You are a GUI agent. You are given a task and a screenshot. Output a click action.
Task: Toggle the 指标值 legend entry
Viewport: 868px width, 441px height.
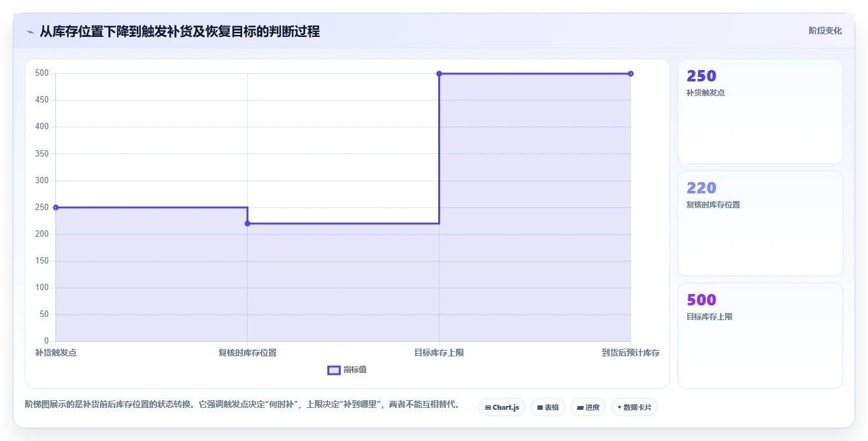pyautogui.click(x=347, y=370)
